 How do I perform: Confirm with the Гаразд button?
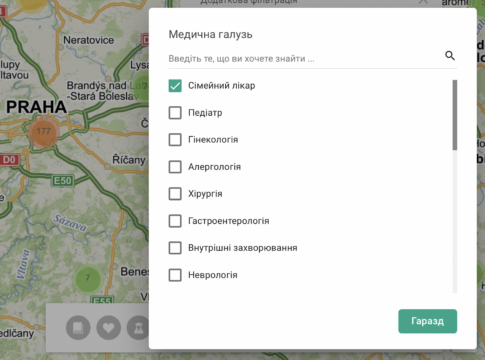[428, 321]
